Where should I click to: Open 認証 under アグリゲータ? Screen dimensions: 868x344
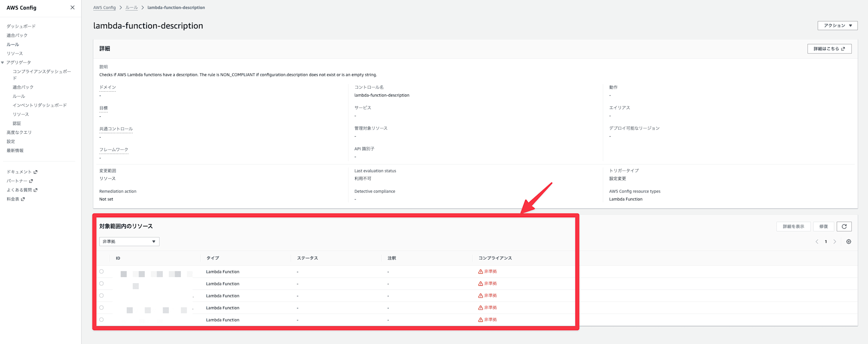[x=17, y=124]
